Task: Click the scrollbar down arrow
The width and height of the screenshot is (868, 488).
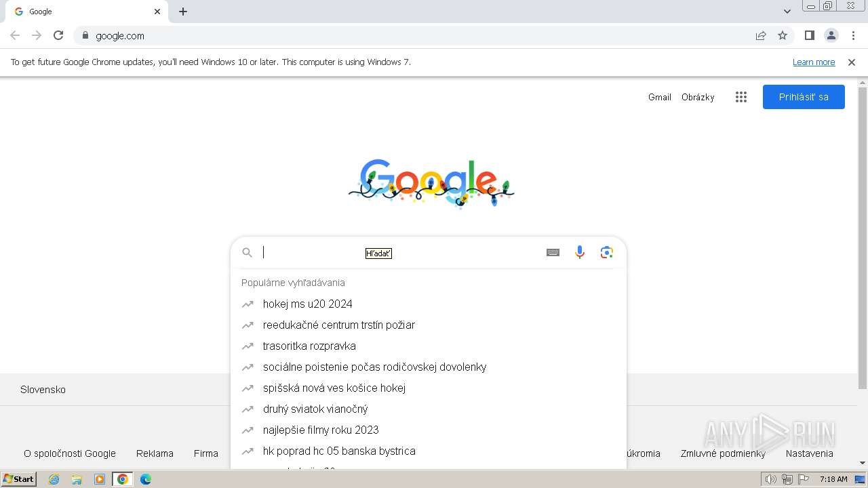Action: [863, 463]
